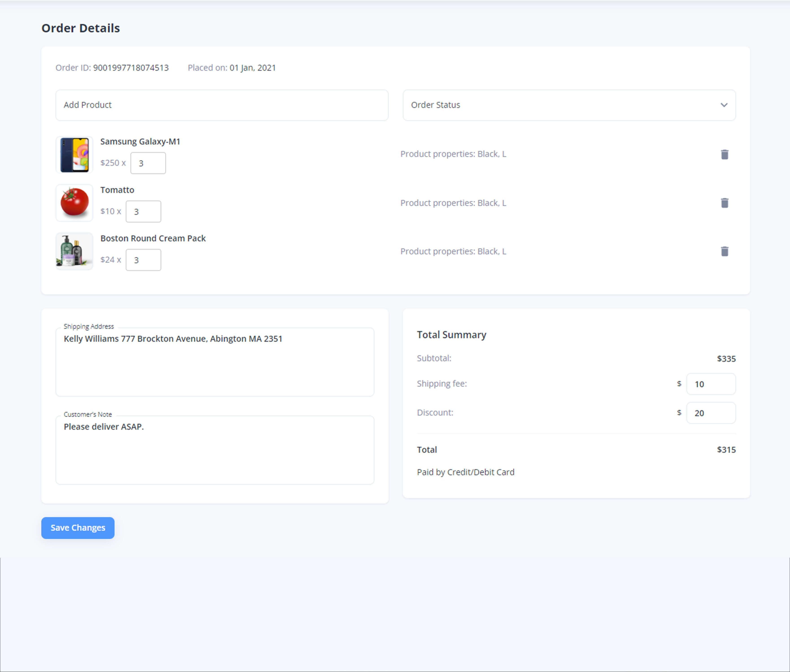The height and width of the screenshot is (672, 790).
Task: Change the Shipping fee amount field
Action: pos(710,384)
